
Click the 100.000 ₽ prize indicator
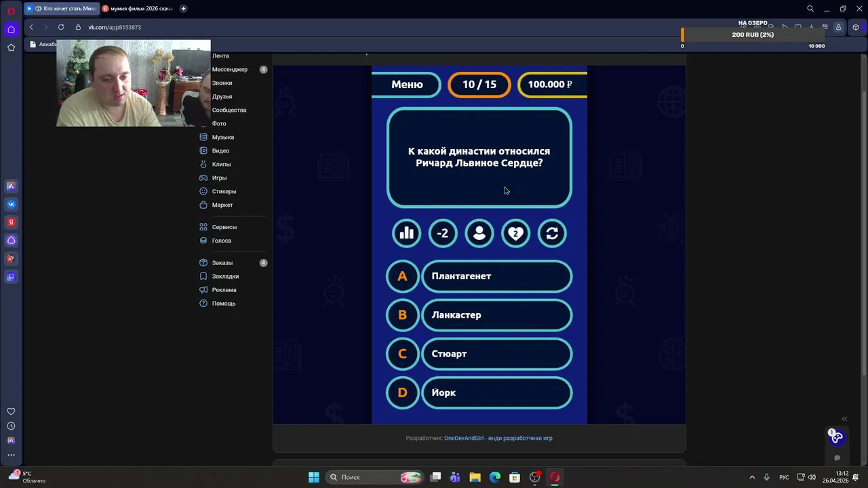point(552,85)
